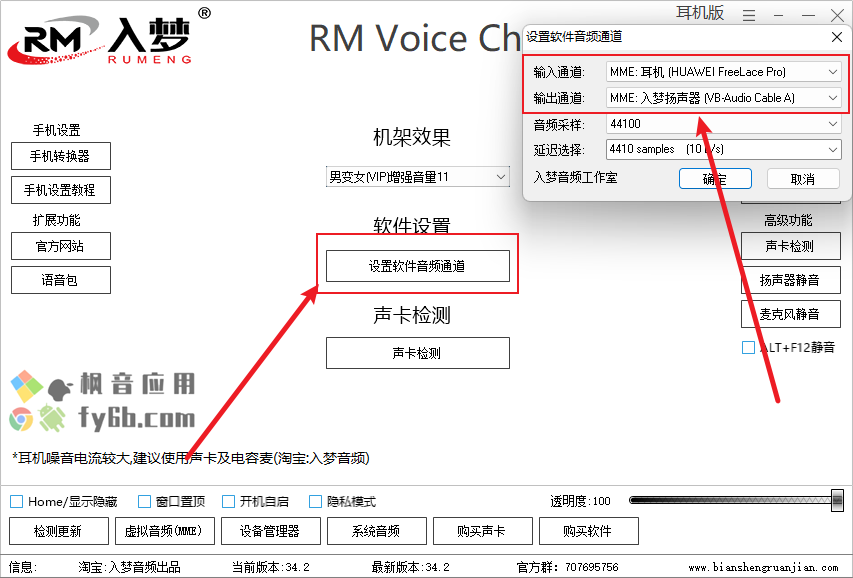Click the 透明度:100 label
This screenshot has height=578, width=853.
click(580, 501)
